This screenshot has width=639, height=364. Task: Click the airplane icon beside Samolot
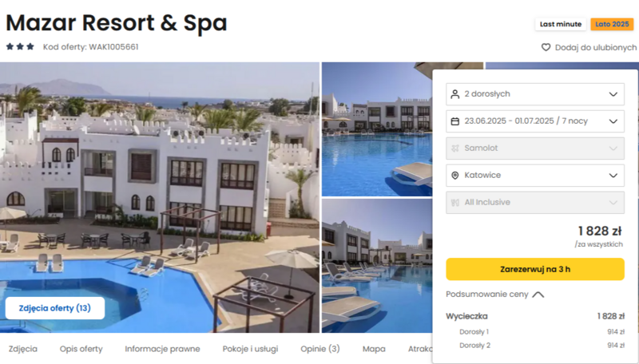(454, 148)
